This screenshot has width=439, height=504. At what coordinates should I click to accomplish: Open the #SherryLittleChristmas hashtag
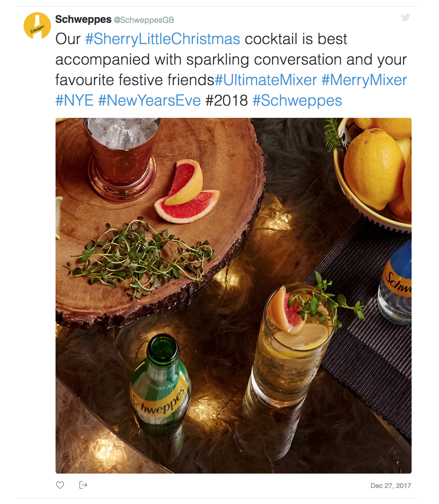coord(162,39)
